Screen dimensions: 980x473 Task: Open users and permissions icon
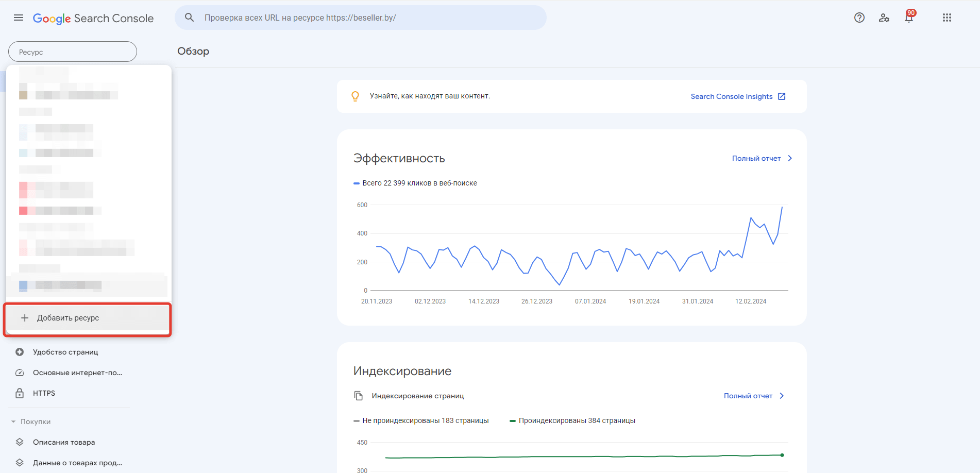tap(884, 18)
